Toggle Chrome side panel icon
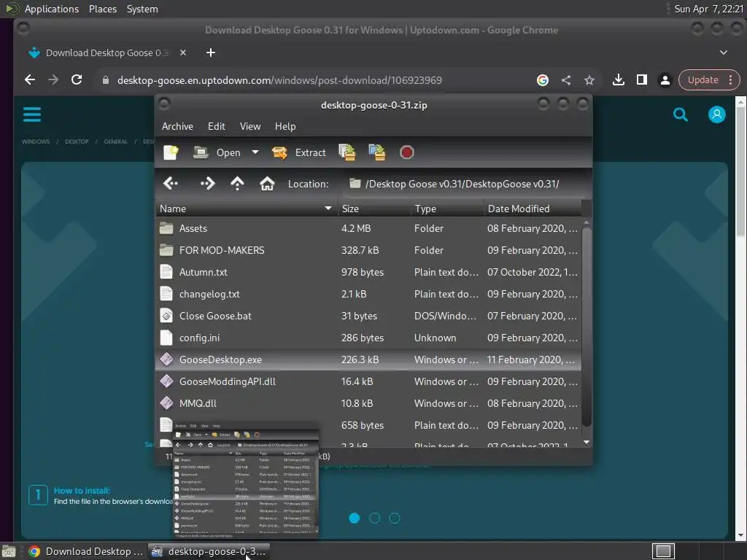The width and height of the screenshot is (747, 560). click(642, 80)
